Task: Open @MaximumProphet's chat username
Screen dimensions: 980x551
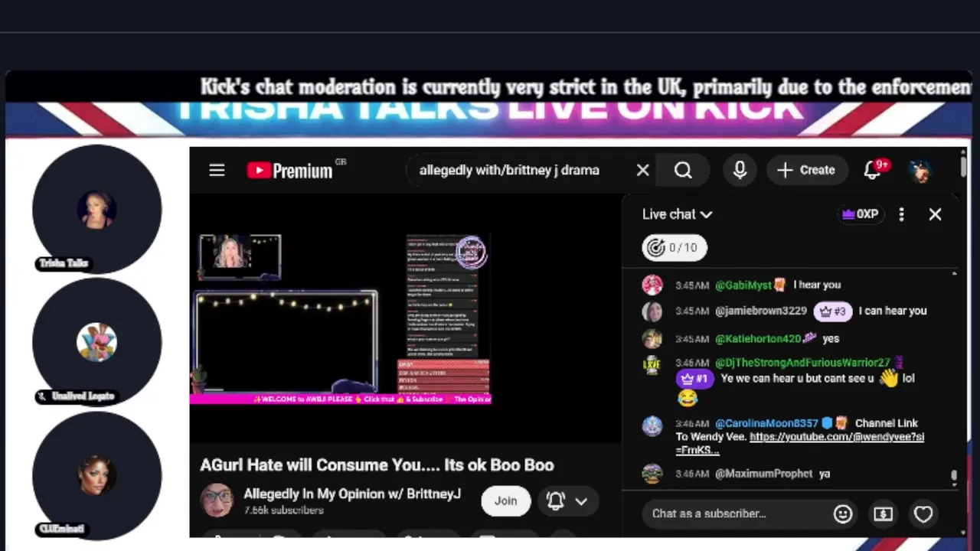Action: click(x=764, y=474)
